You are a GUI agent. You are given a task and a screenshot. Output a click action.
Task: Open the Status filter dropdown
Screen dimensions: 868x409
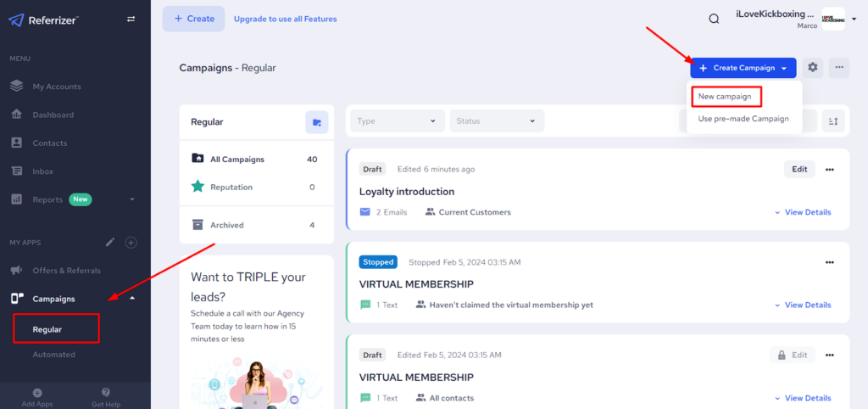pyautogui.click(x=497, y=121)
